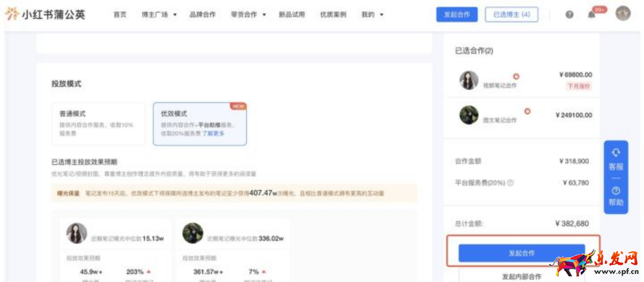The width and height of the screenshot is (644, 282).
Task: Click the price ¥69800.00
Action: click(x=576, y=75)
